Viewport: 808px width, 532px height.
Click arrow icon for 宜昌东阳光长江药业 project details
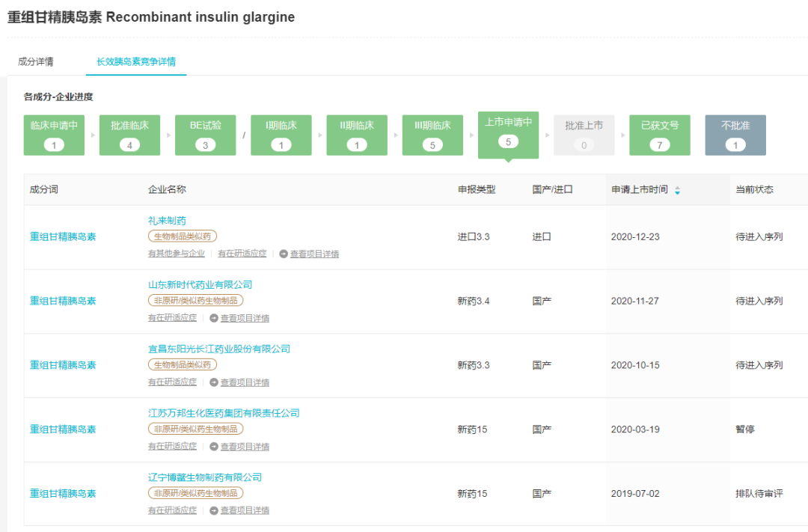coord(214,382)
